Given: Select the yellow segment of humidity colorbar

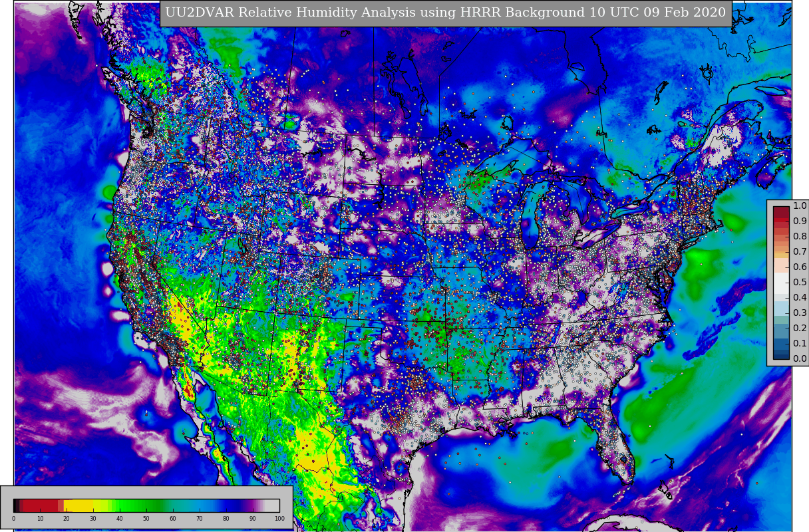Looking at the screenshot, I should coord(79,505).
